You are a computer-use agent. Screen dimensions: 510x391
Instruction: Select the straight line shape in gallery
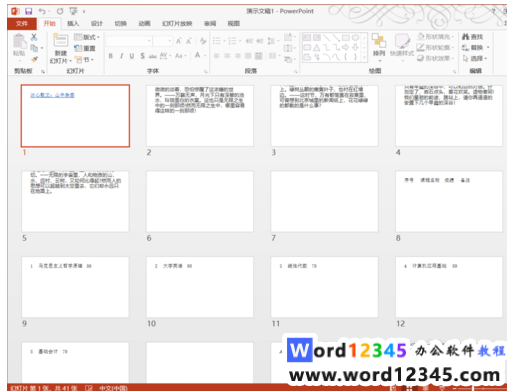(x=326, y=37)
